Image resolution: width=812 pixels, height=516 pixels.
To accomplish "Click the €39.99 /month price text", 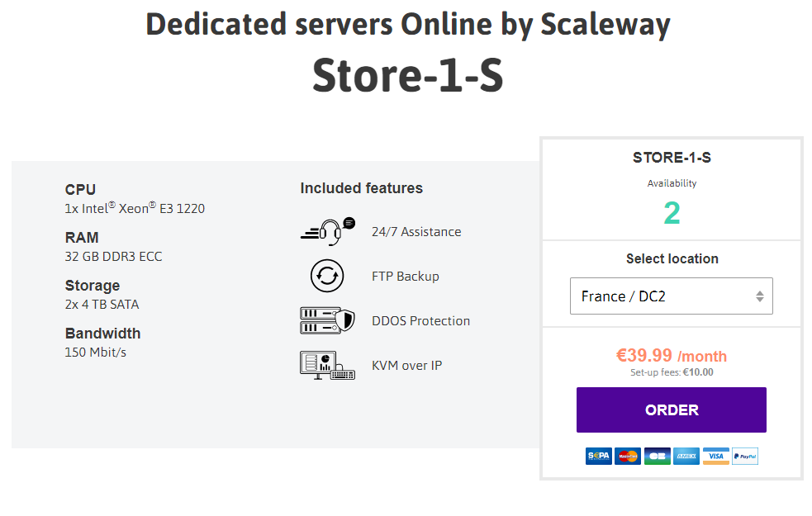I will tap(671, 356).
